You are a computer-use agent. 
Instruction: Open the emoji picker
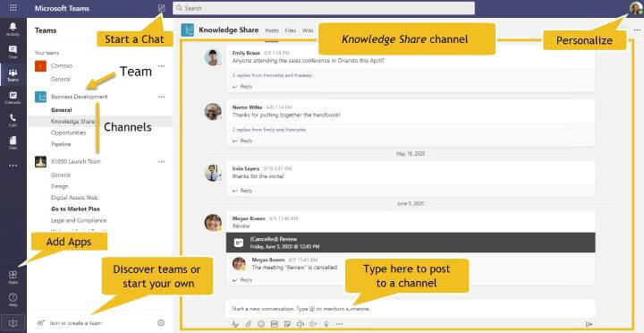[261, 324]
